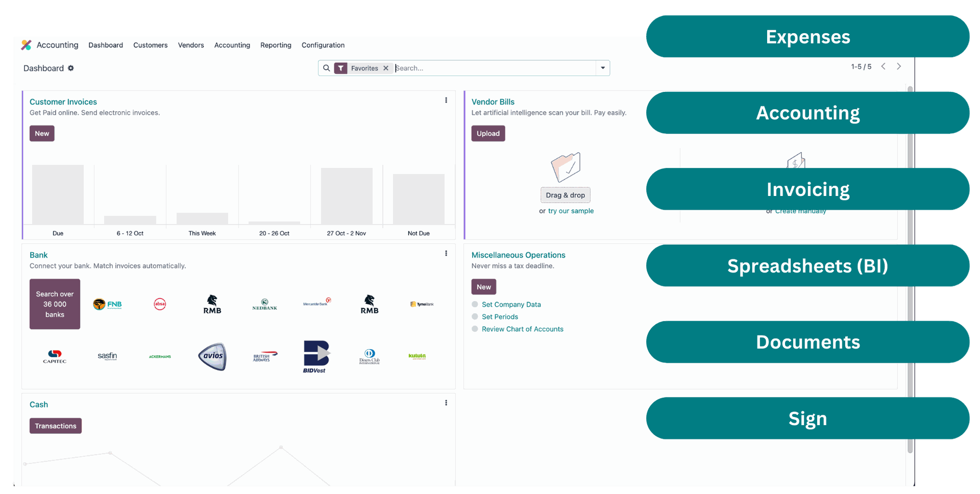This screenshot has width=980, height=494.
Task: Click the Upload button for Vendor Bills
Action: (488, 133)
